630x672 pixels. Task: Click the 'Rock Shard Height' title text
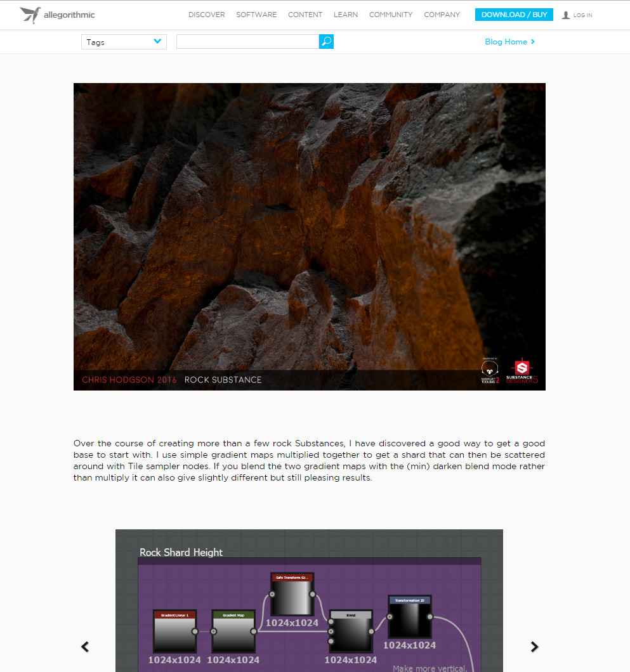(x=181, y=552)
